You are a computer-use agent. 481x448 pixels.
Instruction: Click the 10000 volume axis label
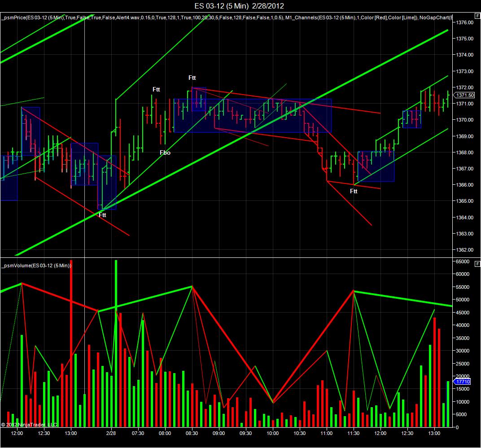463,402
